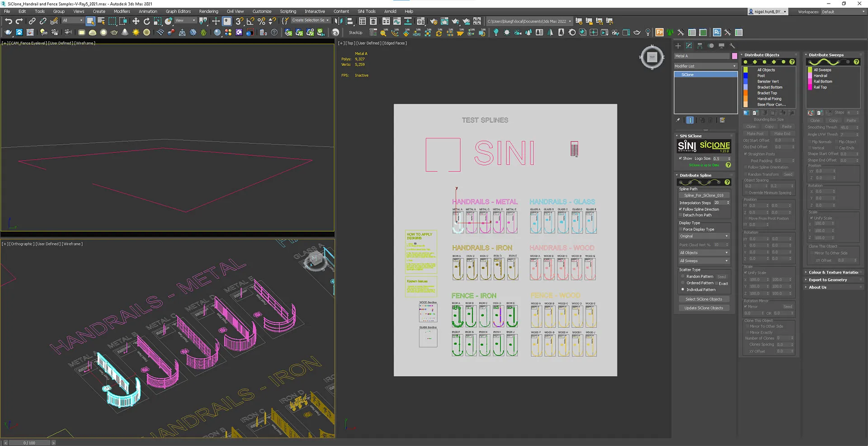Click Configure Modifier Sets icon
Image resolution: width=868 pixels, height=446 pixels.
[722, 120]
